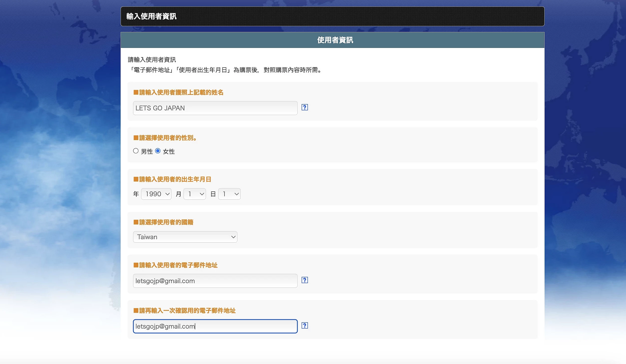This screenshot has height=364, width=626.
Task: Select the 女性 radio button
Action: 158,151
